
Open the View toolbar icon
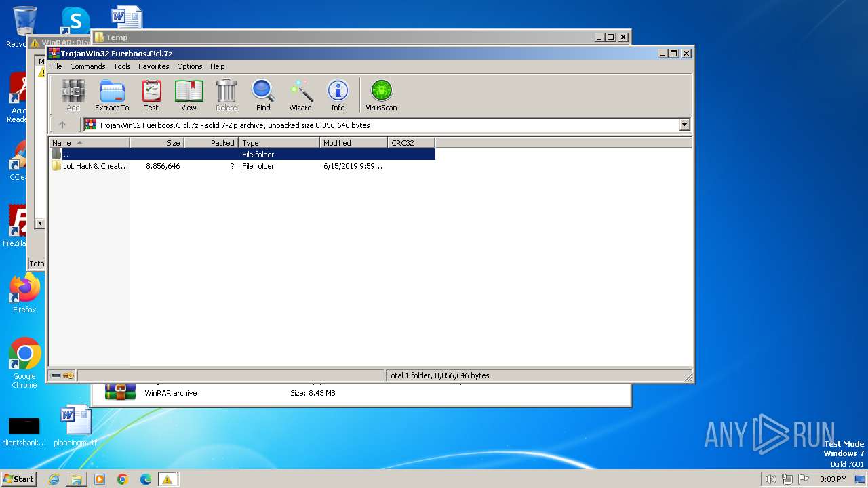(x=189, y=95)
